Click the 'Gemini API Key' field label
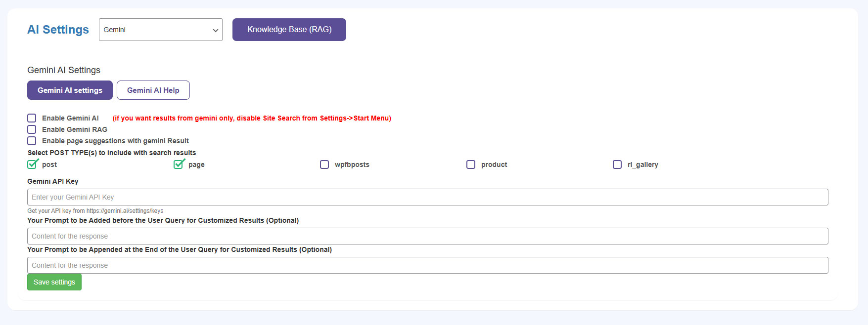 tap(52, 181)
